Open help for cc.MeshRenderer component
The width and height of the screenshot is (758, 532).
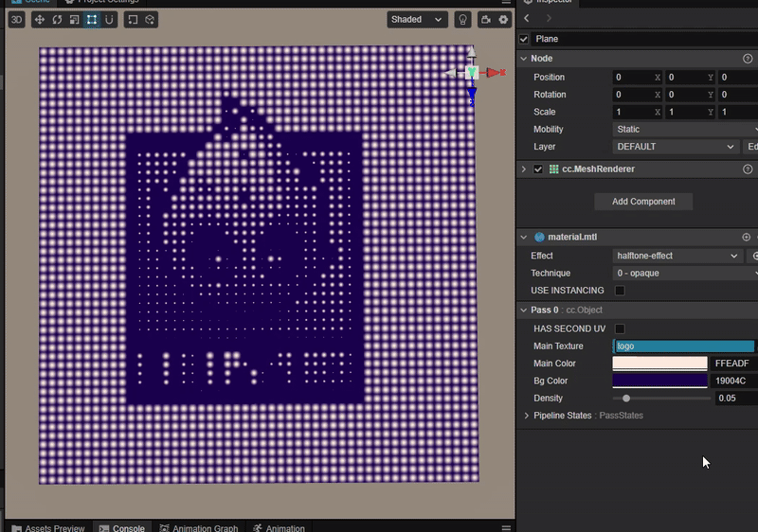click(x=748, y=168)
